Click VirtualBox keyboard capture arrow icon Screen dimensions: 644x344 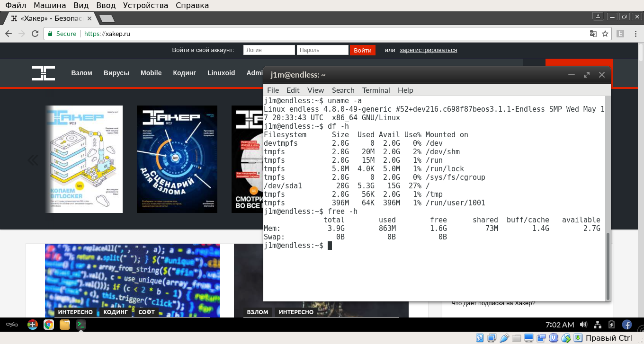point(578,338)
